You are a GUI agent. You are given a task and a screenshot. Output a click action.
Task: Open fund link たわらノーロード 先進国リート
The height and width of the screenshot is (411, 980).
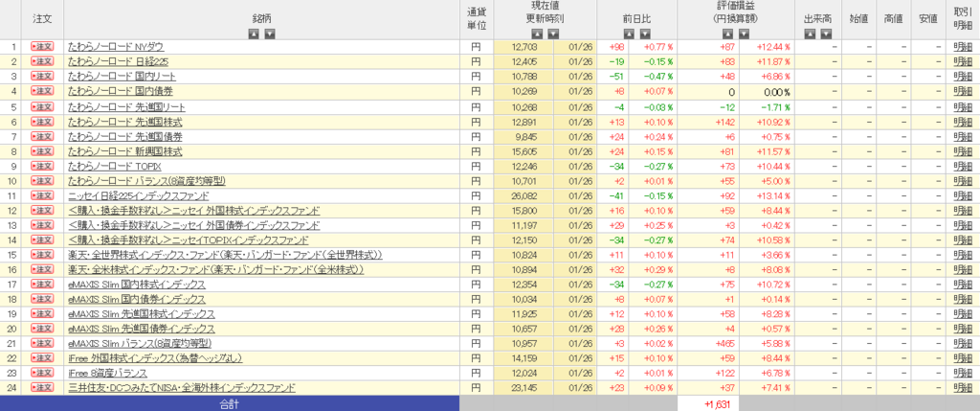pyautogui.click(x=126, y=107)
